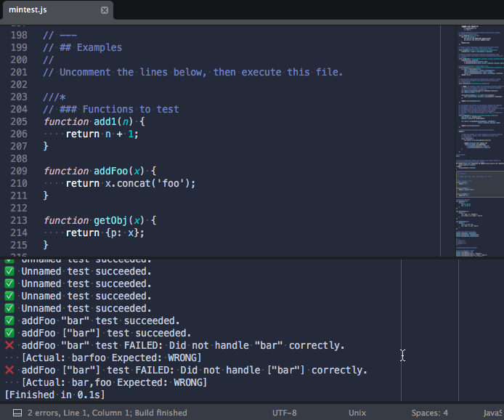Viewport: 504px width, 420px height.
Task: Click closing brace on line 207
Action: [x=46, y=146]
